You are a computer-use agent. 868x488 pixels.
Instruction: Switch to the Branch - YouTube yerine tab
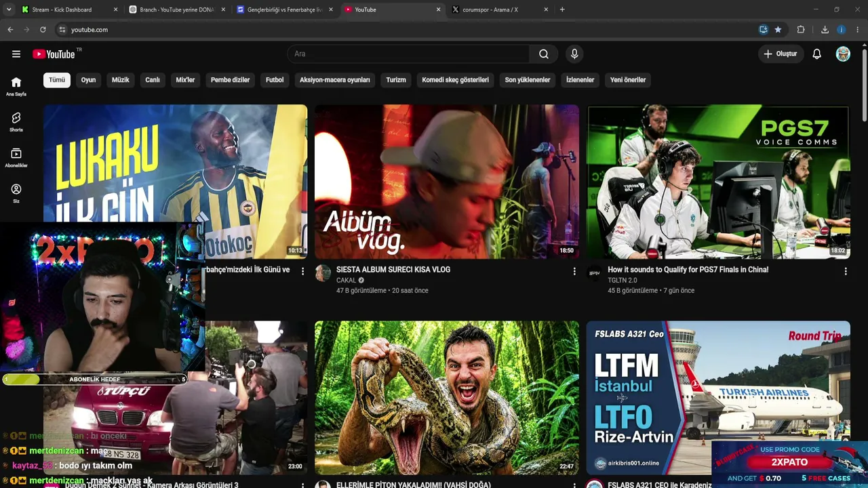(176, 9)
